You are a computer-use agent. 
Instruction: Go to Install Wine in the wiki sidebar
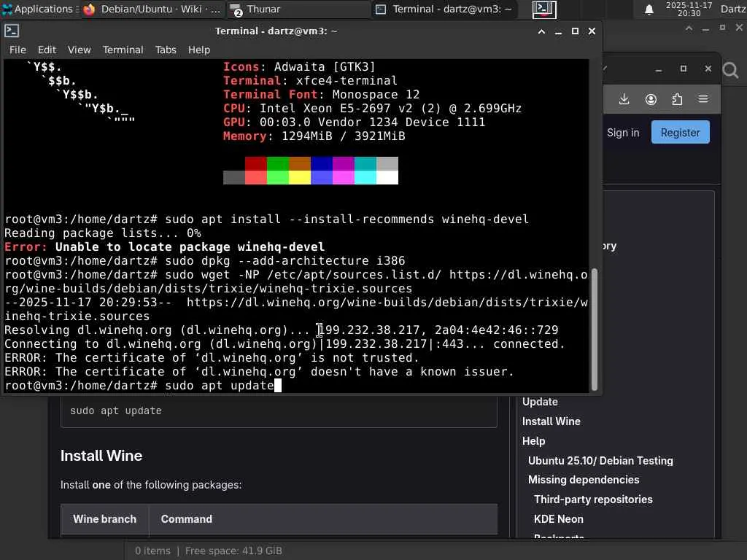(551, 421)
